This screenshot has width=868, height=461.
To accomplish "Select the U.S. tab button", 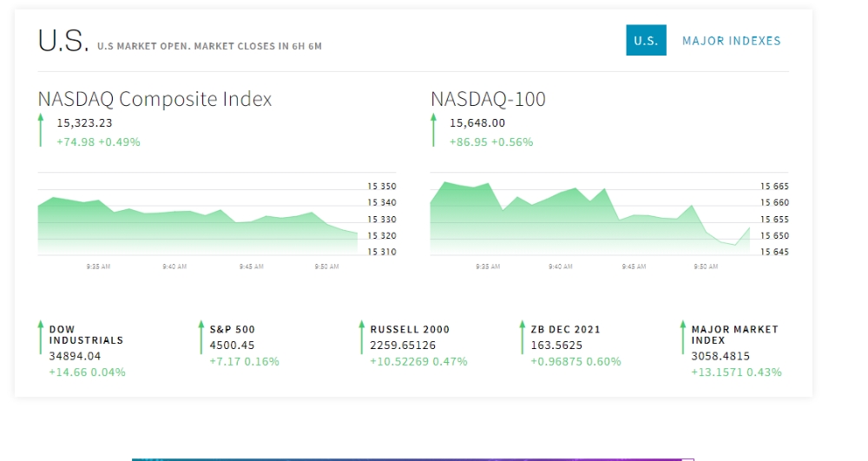I will [x=646, y=40].
